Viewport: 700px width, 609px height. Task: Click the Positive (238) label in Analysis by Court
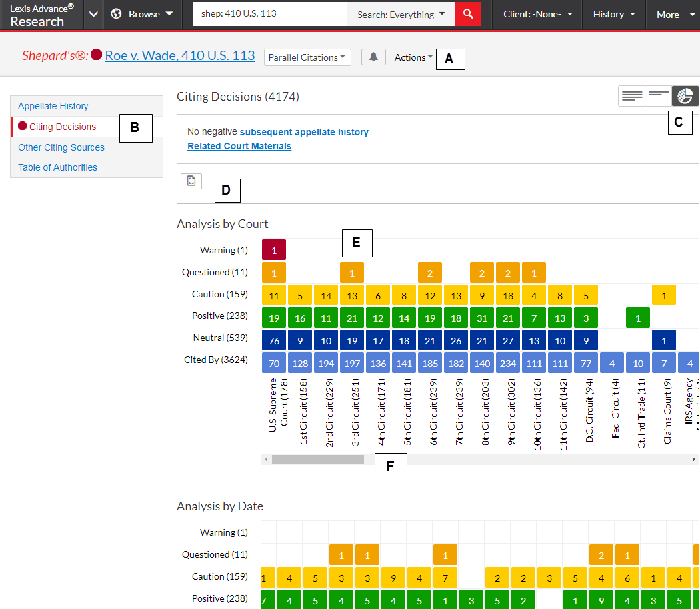[x=219, y=316]
